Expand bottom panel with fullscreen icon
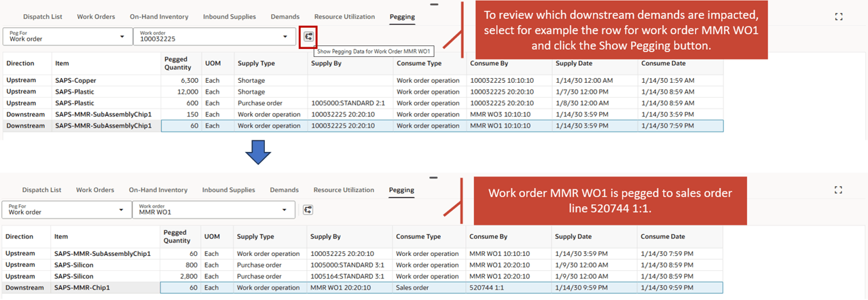Viewport: 868px width, 300px height. (838, 190)
